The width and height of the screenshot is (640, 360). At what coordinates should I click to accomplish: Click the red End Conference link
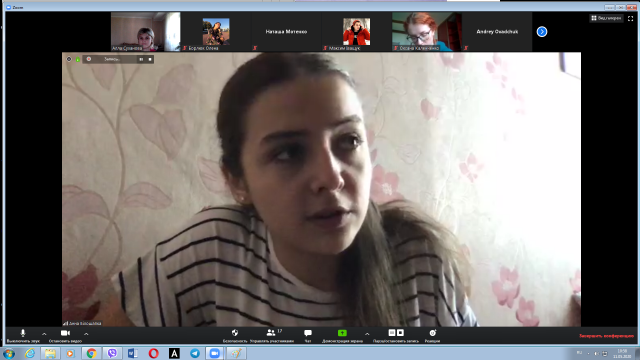point(606,336)
